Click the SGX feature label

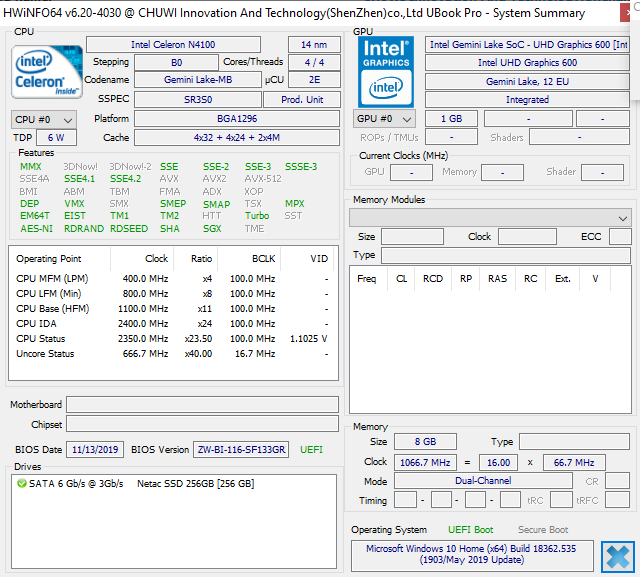click(212, 229)
